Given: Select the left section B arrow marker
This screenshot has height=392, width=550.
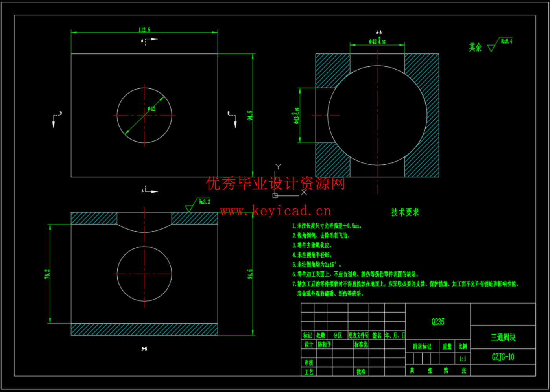Looking at the screenshot, I should point(56,118).
